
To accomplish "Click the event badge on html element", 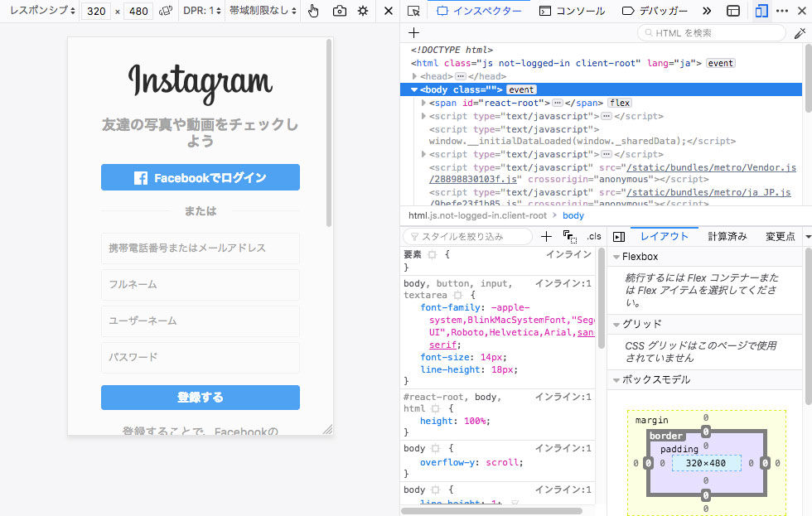I will [x=720, y=63].
